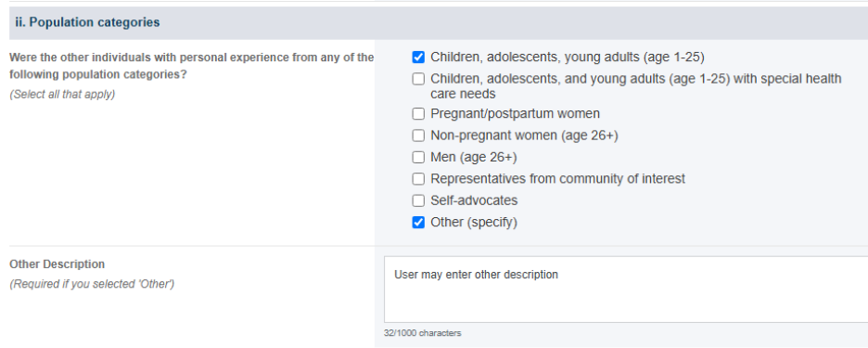
Task: Tick the Self-advocates checkbox
Action: point(418,200)
